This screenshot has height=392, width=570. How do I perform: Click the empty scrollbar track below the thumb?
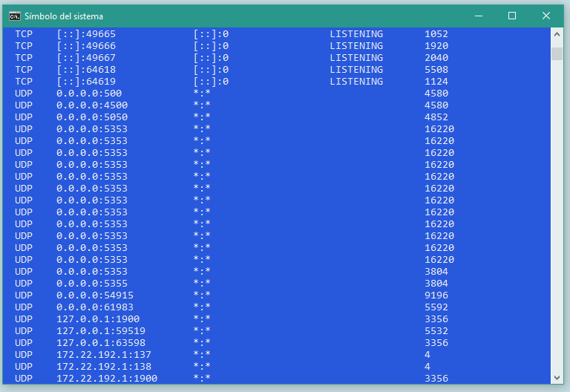click(x=557, y=223)
